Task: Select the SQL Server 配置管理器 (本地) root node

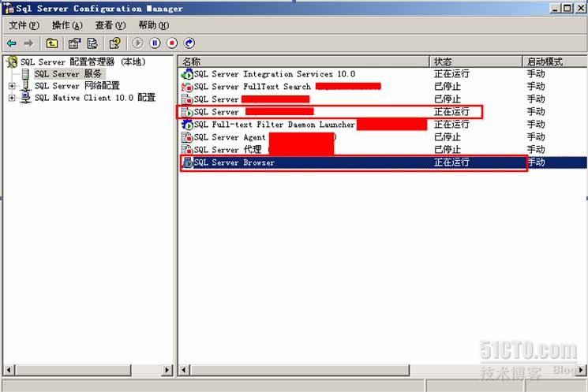Action: coord(83,62)
